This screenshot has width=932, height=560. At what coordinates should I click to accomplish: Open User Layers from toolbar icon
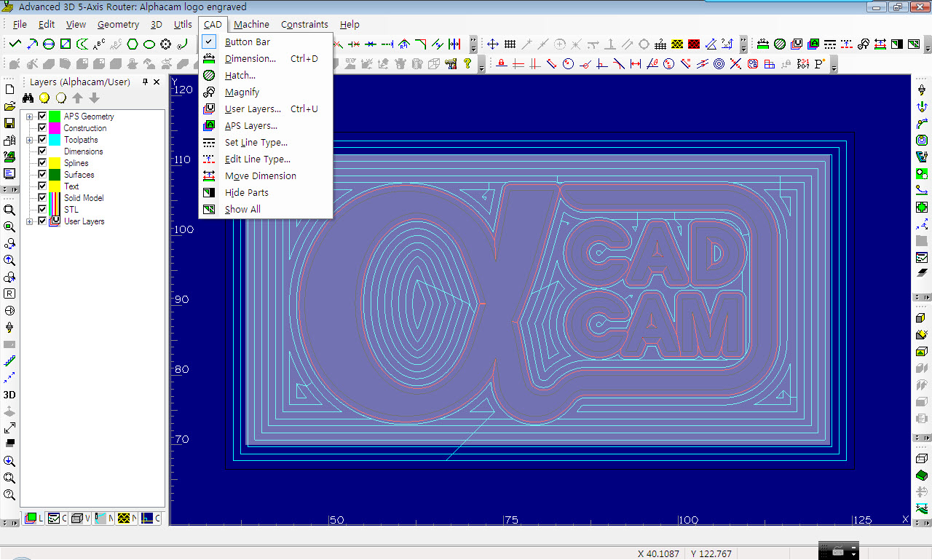797,44
